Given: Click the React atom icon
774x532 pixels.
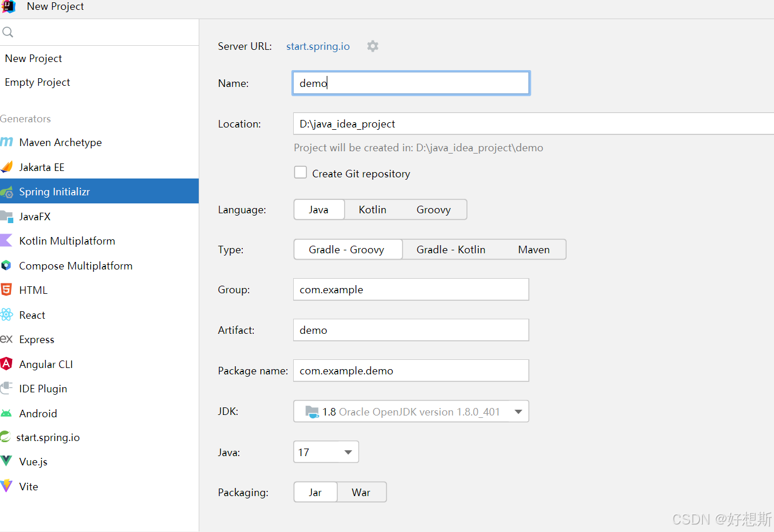Looking at the screenshot, I should pos(7,315).
